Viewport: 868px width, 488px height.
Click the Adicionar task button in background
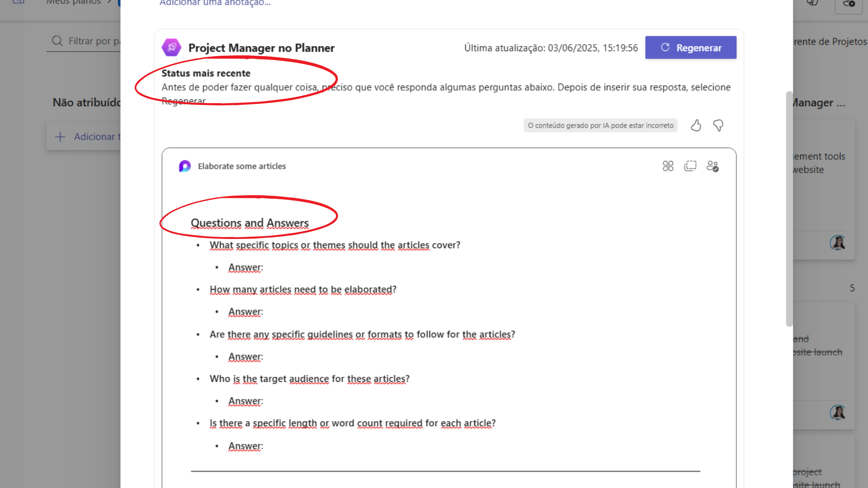pyautogui.click(x=84, y=137)
